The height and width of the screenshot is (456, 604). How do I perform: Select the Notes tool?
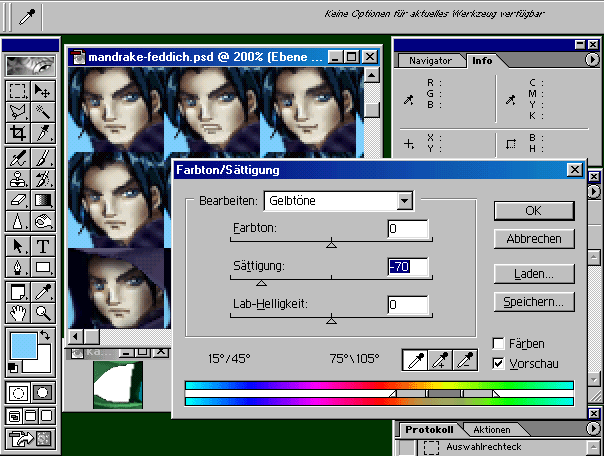click(x=18, y=292)
